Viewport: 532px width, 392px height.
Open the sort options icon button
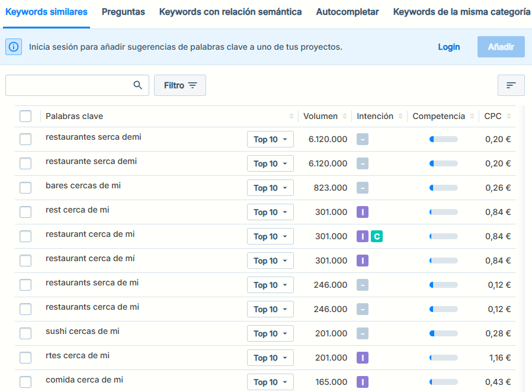511,85
